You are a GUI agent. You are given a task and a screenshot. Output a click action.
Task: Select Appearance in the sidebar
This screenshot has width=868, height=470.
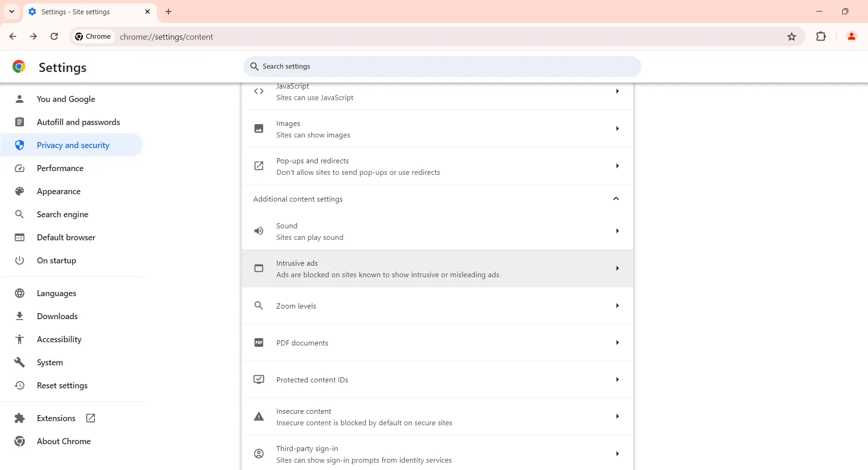tap(59, 191)
